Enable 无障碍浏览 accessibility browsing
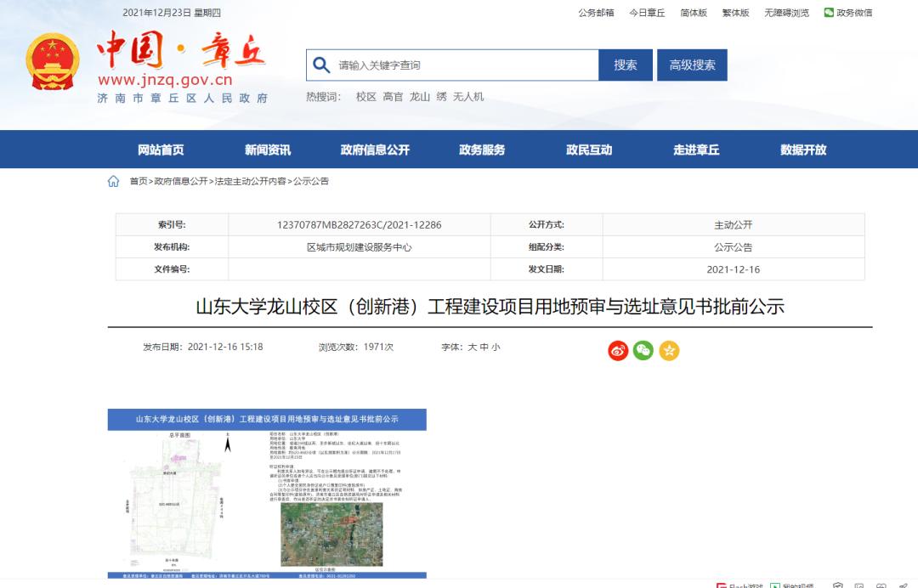 click(787, 13)
